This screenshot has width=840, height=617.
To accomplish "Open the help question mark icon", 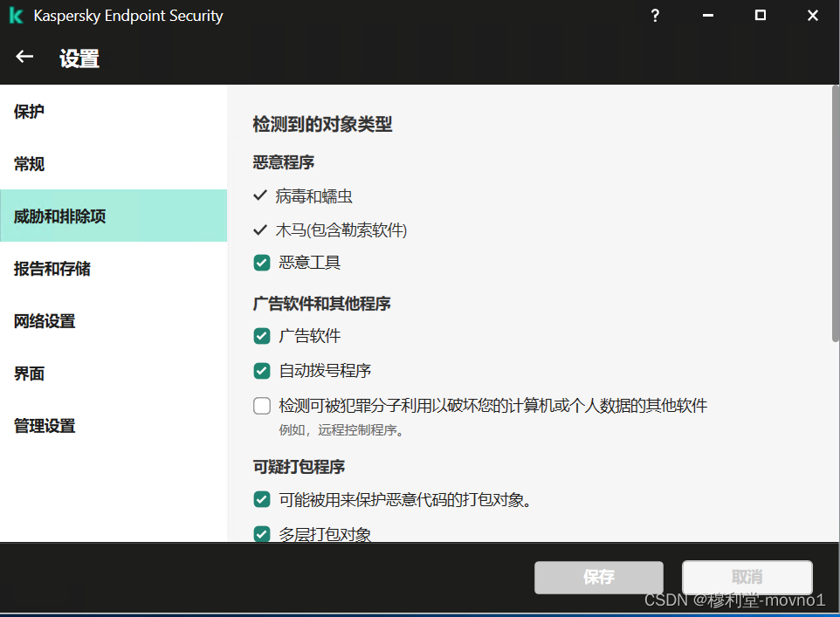I will point(655,16).
